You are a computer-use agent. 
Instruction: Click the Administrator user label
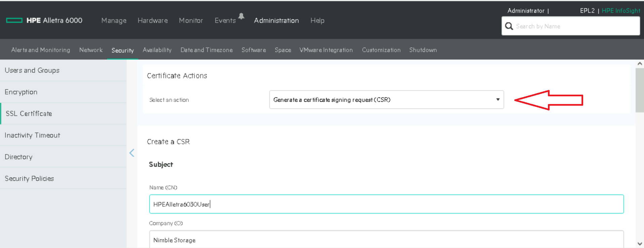(526, 10)
